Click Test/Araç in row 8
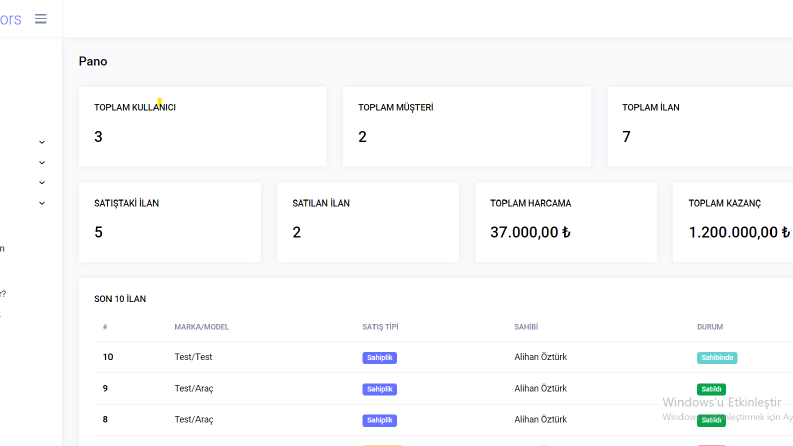Screen dimensions: 793x446 194,419
